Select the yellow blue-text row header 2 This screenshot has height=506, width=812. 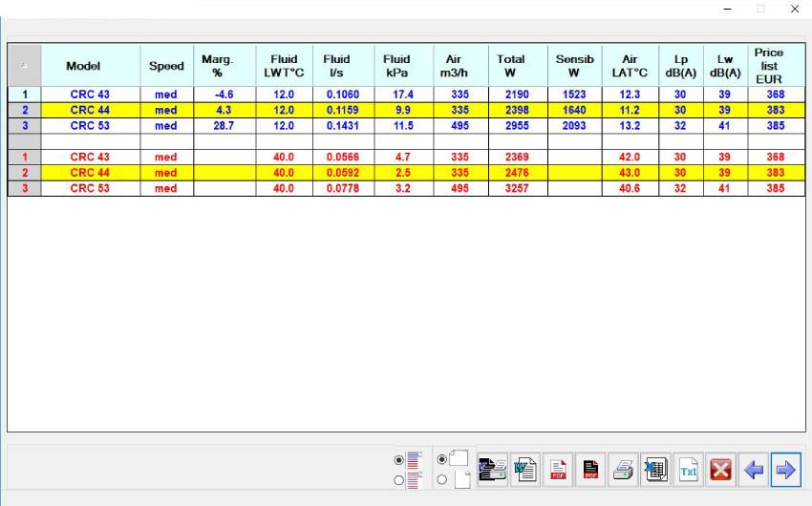click(24, 110)
